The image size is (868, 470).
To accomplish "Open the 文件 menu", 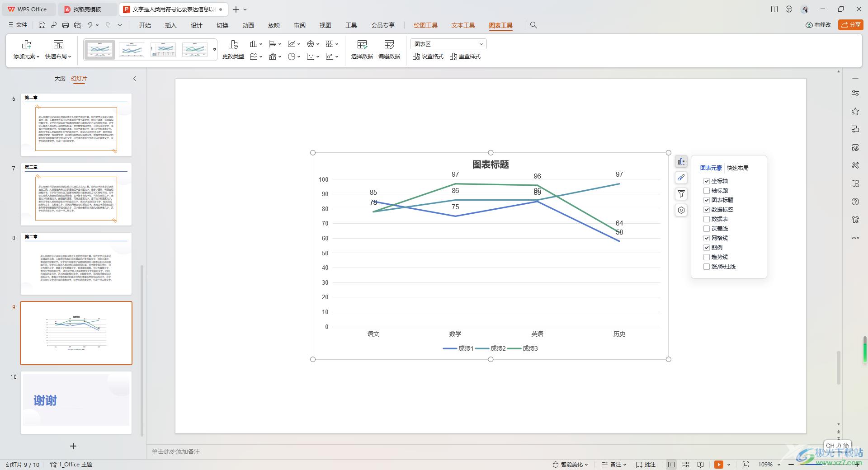I will pyautogui.click(x=18, y=25).
